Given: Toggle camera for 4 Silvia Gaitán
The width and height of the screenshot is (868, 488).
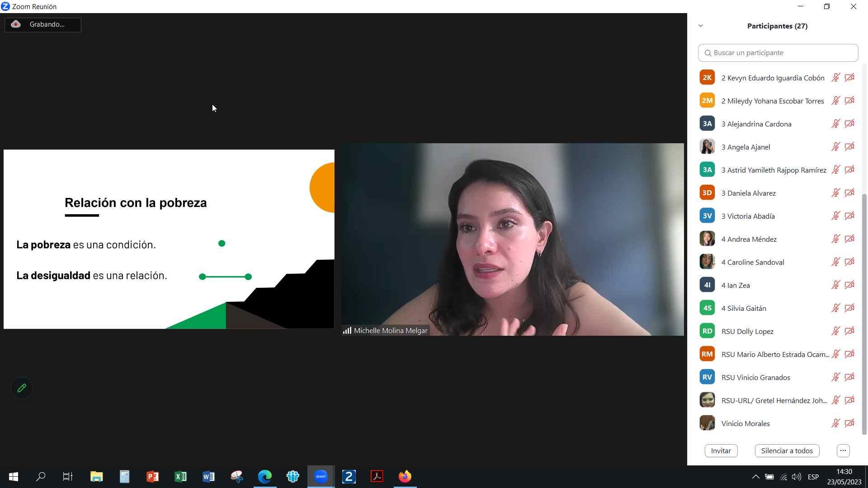Looking at the screenshot, I should (849, 308).
